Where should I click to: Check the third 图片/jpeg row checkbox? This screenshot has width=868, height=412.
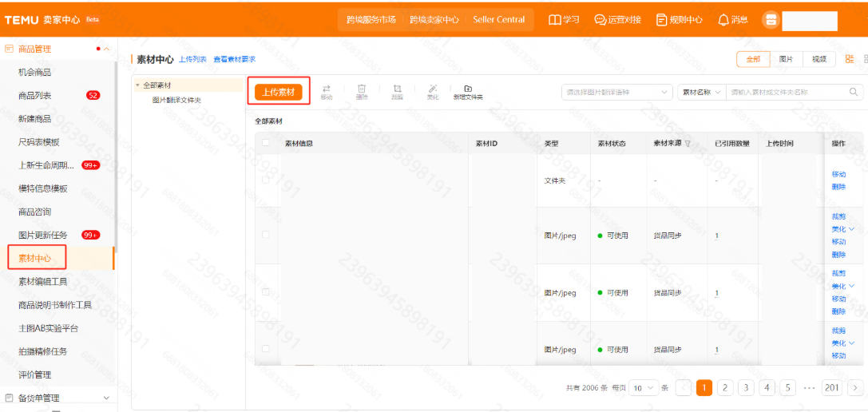point(266,349)
